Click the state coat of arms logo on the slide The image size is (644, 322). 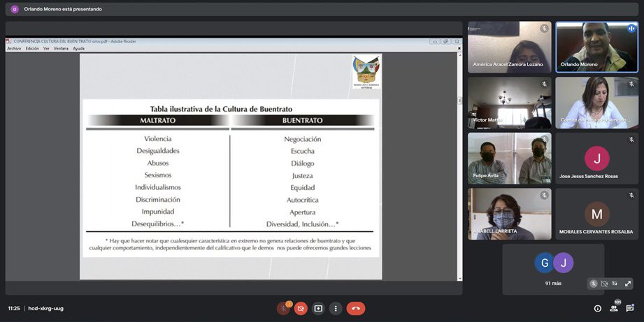(366, 71)
